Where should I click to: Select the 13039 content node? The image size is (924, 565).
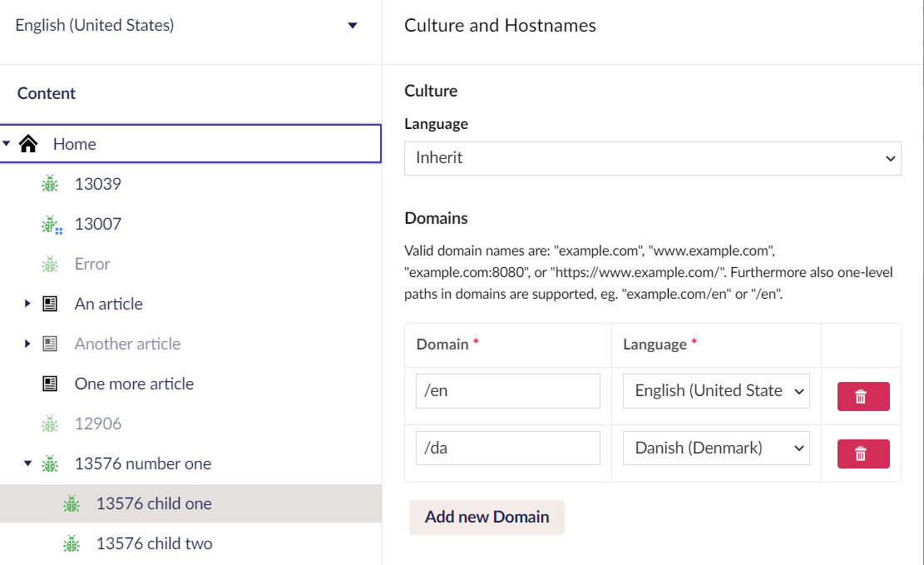click(98, 184)
